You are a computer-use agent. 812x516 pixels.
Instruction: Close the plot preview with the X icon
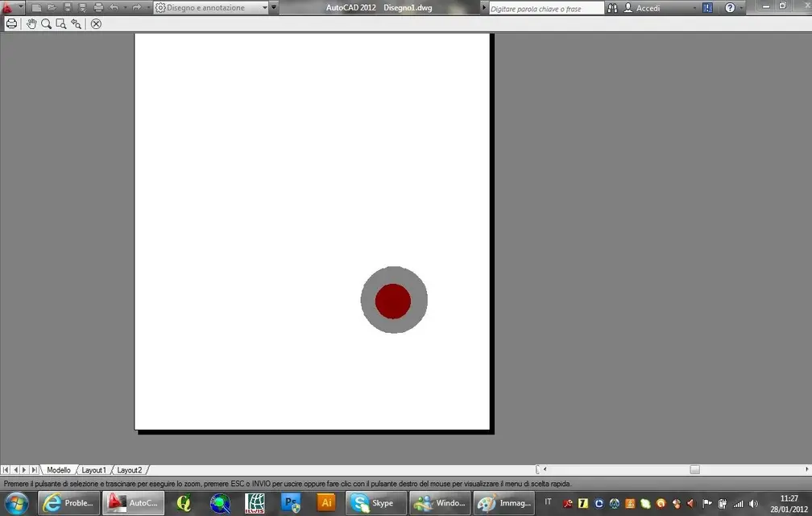pyautogui.click(x=97, y=24)
